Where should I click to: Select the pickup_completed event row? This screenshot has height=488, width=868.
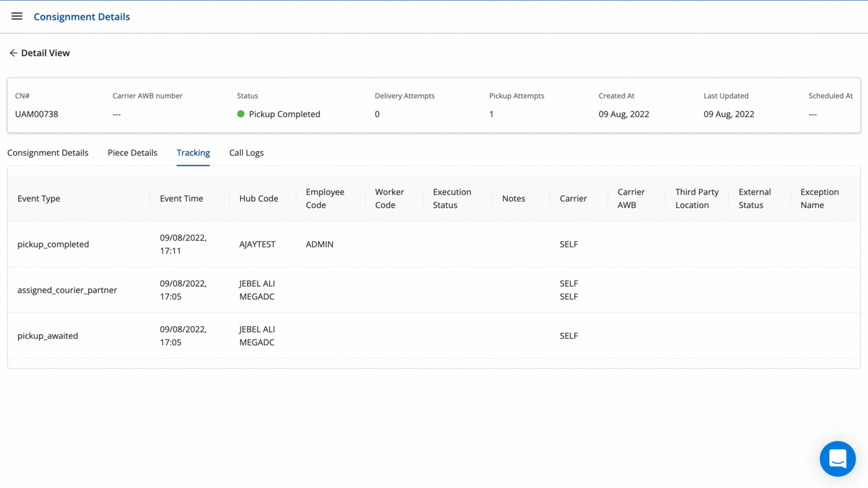click(434, 244)
